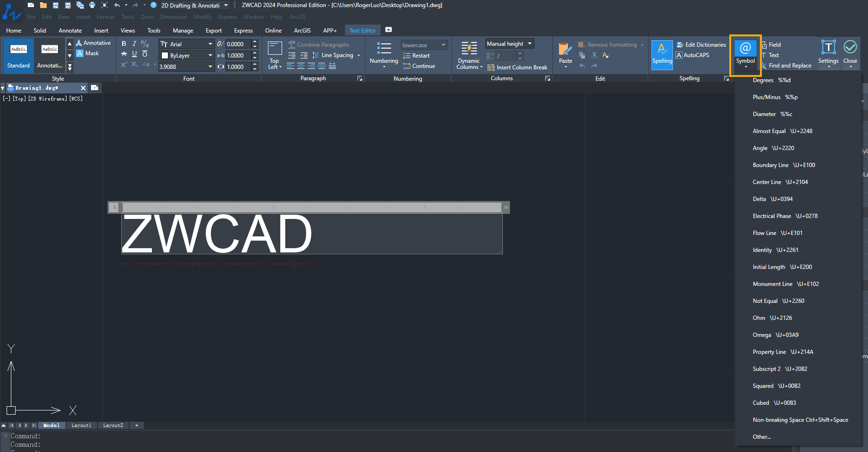This screenshot has height=452, width=868.
Task: Toggle Overline text formatting
Action: pyautogui.click(x=145, y=54)
